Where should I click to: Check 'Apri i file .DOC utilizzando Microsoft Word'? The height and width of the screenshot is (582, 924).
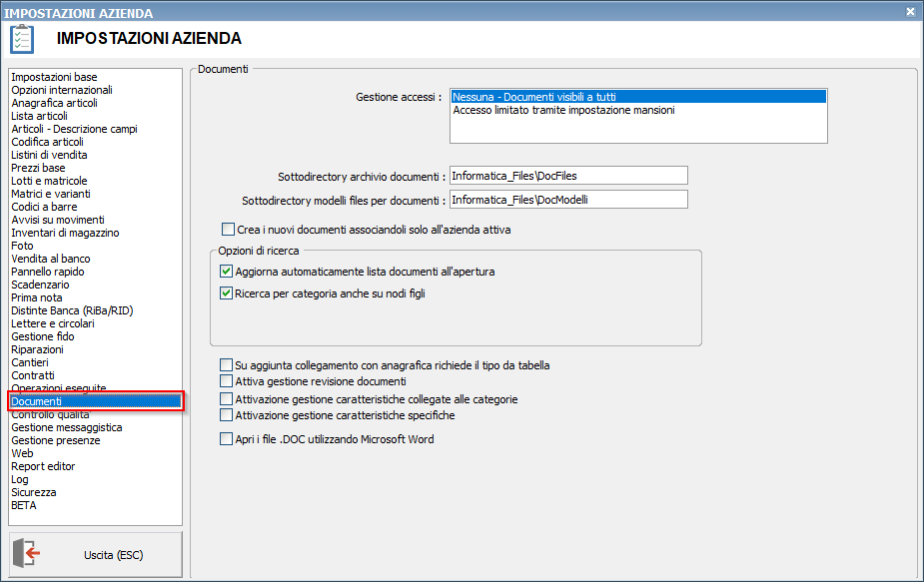(x=225, y=439)
